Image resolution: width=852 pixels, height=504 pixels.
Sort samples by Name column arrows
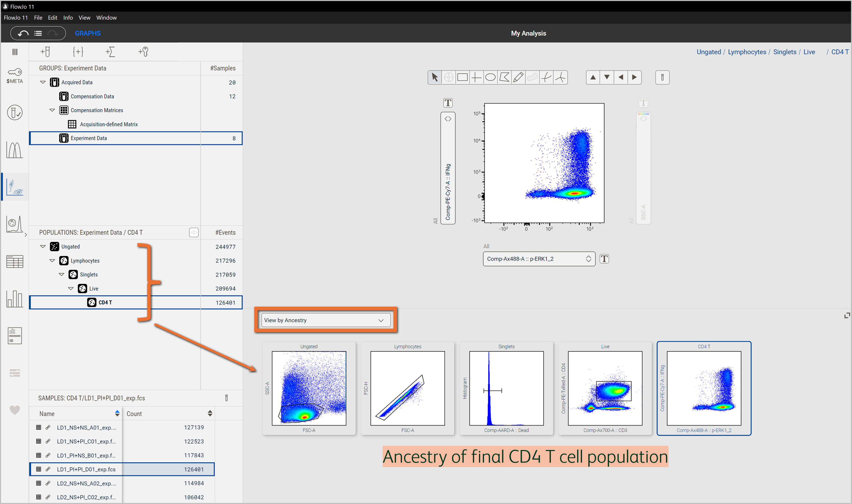pos(117,413)
